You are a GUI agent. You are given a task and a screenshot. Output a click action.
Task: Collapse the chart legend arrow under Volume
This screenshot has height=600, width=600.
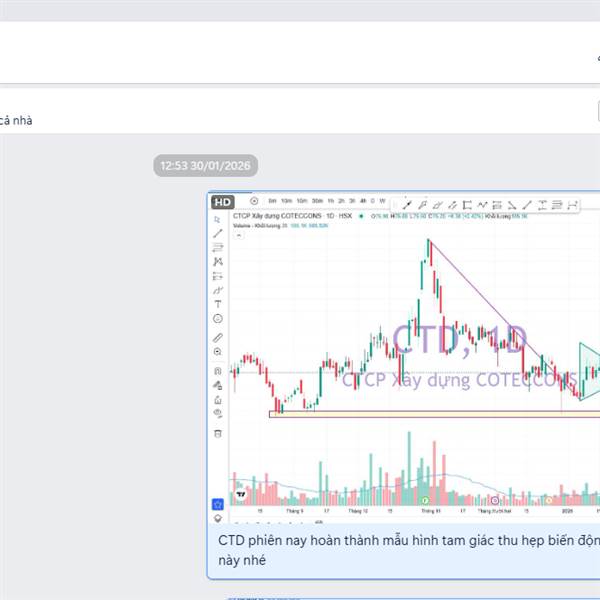pyautogui.click(x=239, y=235)
